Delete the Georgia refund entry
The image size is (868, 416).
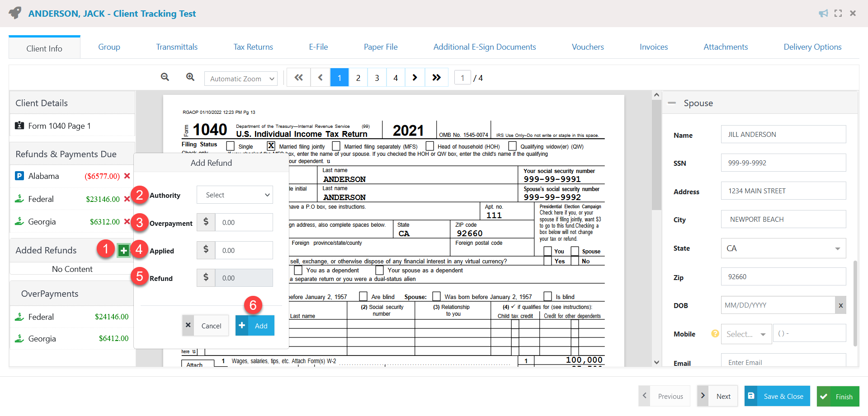click(127, 221)
